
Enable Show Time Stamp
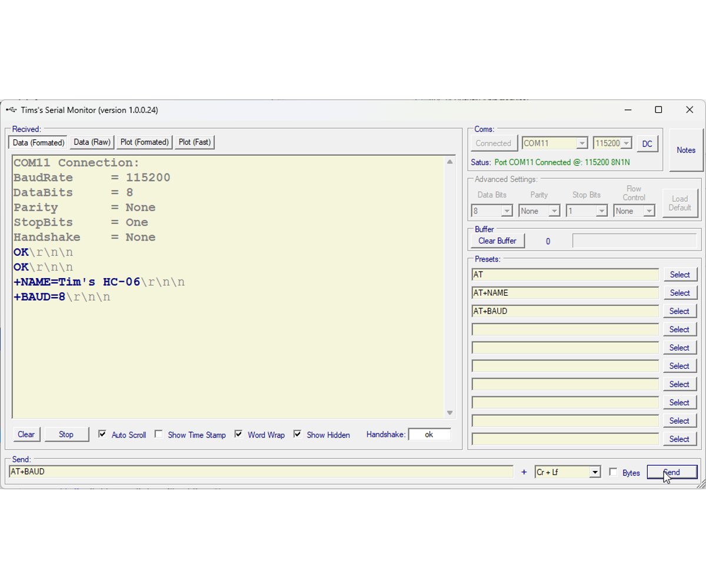pyautogui.click(x=159, y=433)
